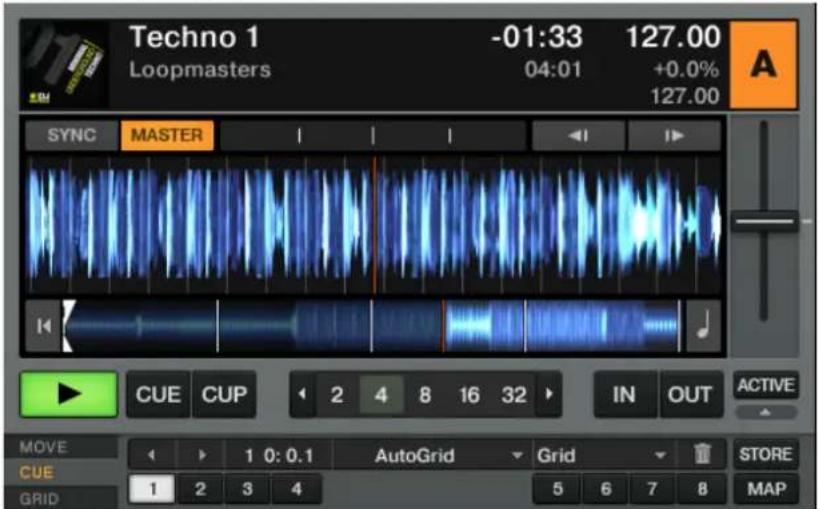Set loop size to 16 beats
Viewport: 818px width, 509px height.
tap(469, 395)
